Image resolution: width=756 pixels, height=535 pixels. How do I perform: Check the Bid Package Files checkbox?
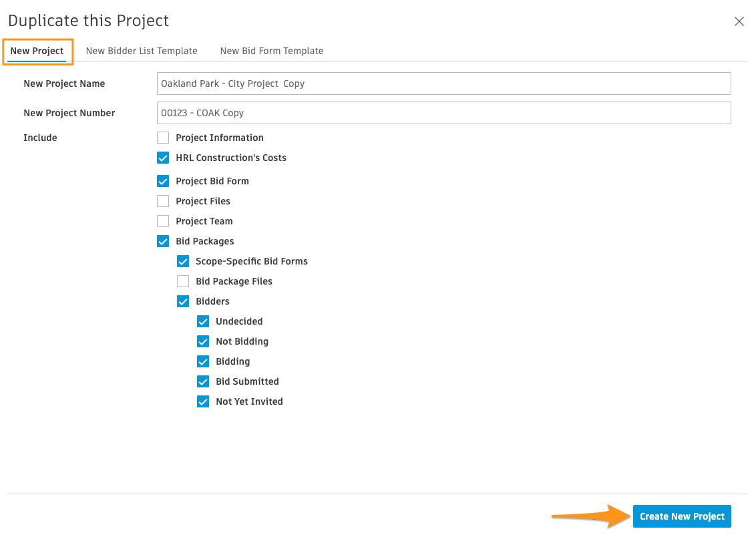(183, 281)
